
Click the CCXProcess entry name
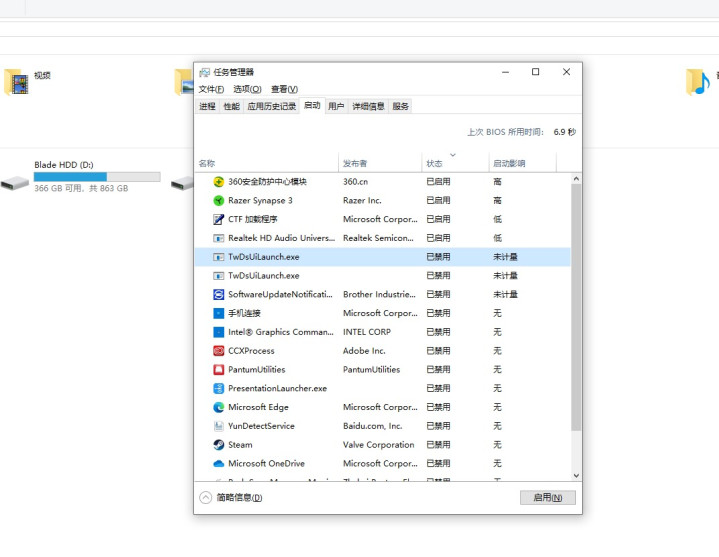pyautogui.click(x=251, y=351)
